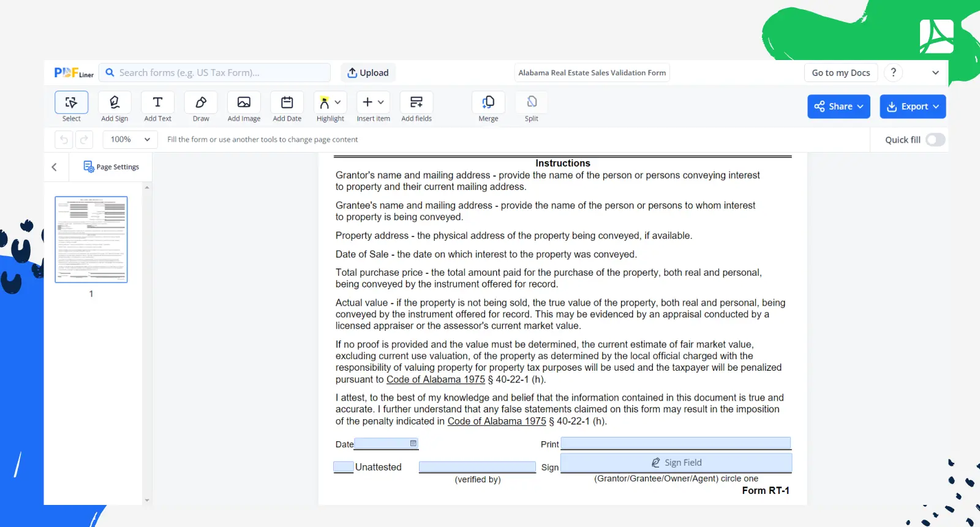
Task: Expand the Export dropdown menu
Action: (x=913, y=107)
